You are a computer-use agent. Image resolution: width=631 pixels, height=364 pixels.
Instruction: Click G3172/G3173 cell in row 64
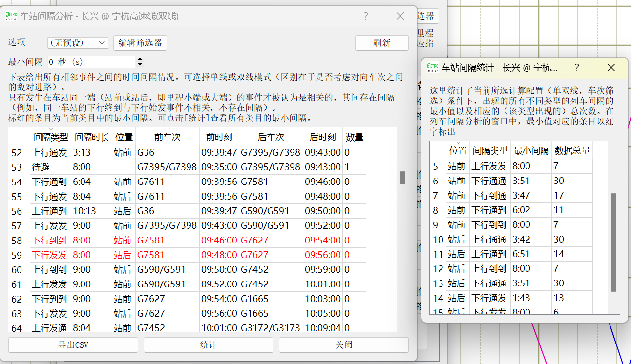tap(271, 328)
